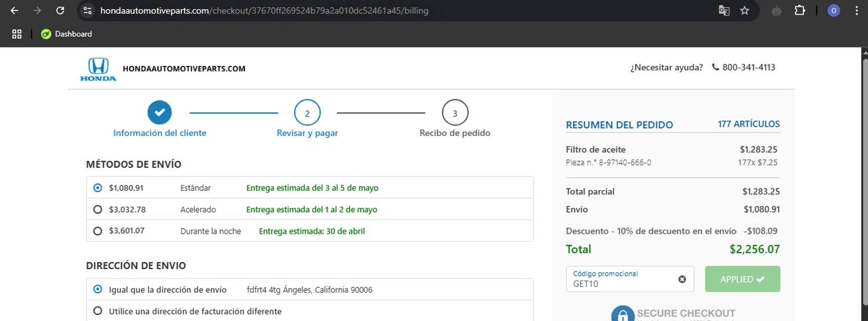The image size is (868, 321).
Task: Select the Recibo de pedido step
Action: pyautogui.click(x=455, y=133)
